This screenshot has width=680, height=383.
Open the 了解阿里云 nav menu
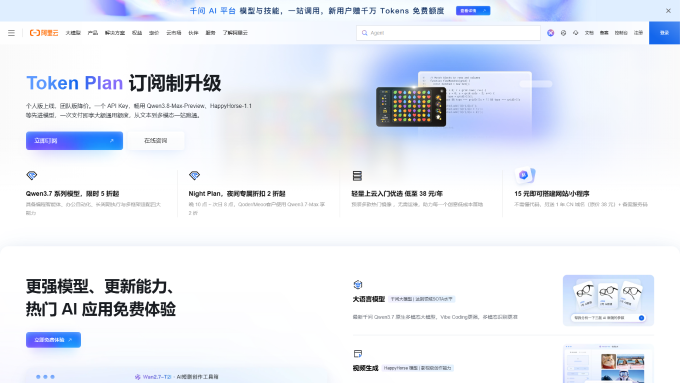pos(235,33)
